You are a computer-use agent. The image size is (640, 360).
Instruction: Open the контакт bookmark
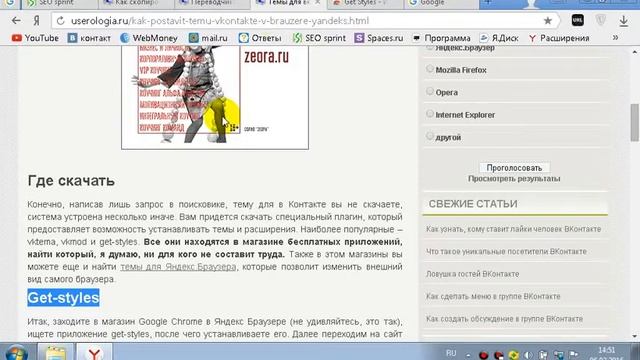click(x=89, y=38)
